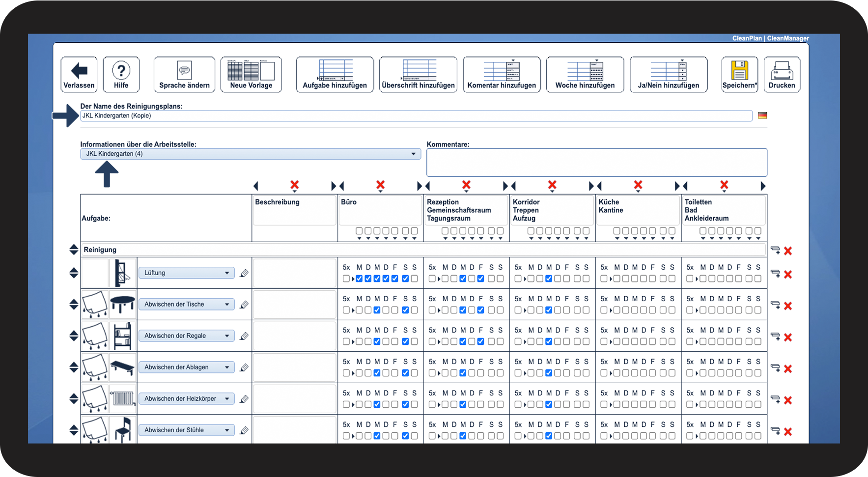Save the plan with Speichern floppy disk
The image size is (868, 477).
740,74
